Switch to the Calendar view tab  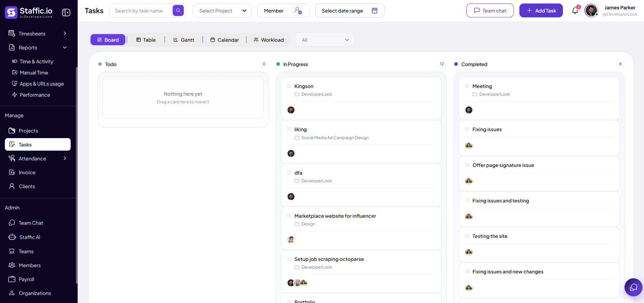(225, 40)
